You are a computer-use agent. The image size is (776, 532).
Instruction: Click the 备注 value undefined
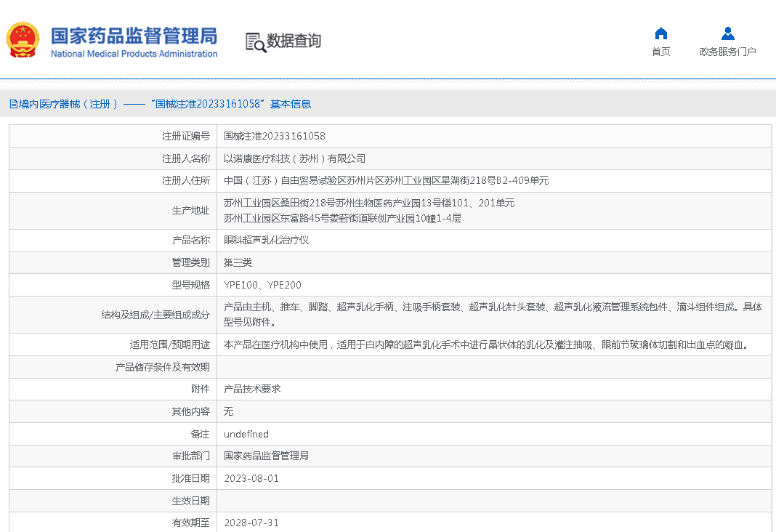point(246,434)
